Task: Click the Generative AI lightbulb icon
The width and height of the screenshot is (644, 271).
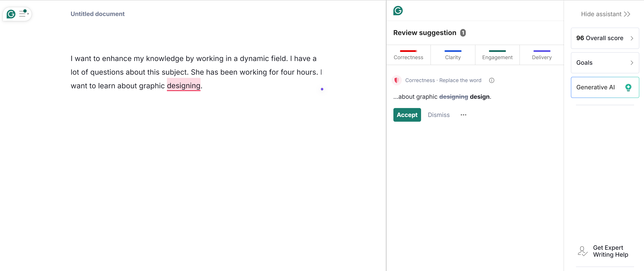Action: [x=628, y=87]
